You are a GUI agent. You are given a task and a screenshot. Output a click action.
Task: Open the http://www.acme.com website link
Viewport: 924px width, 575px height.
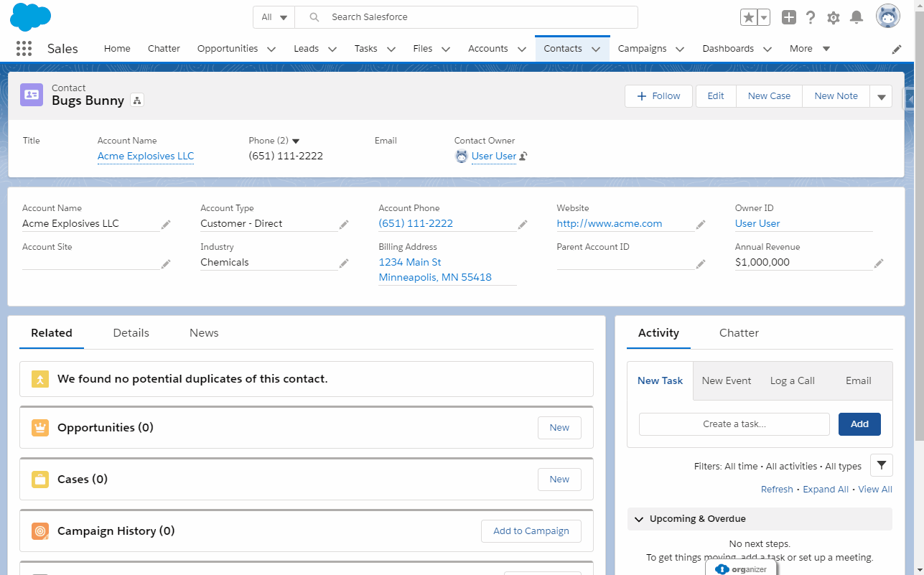click(x=610, y=224)
